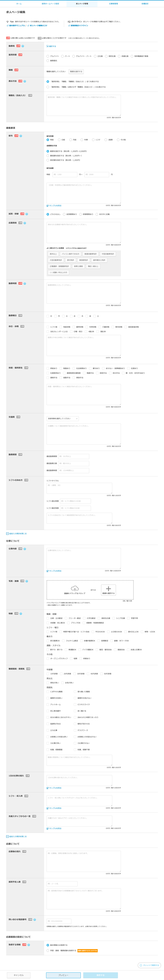Open help icon beside 勤務時間 label
164x980 pixels.
pyautogui.click(x=25, y=283)
